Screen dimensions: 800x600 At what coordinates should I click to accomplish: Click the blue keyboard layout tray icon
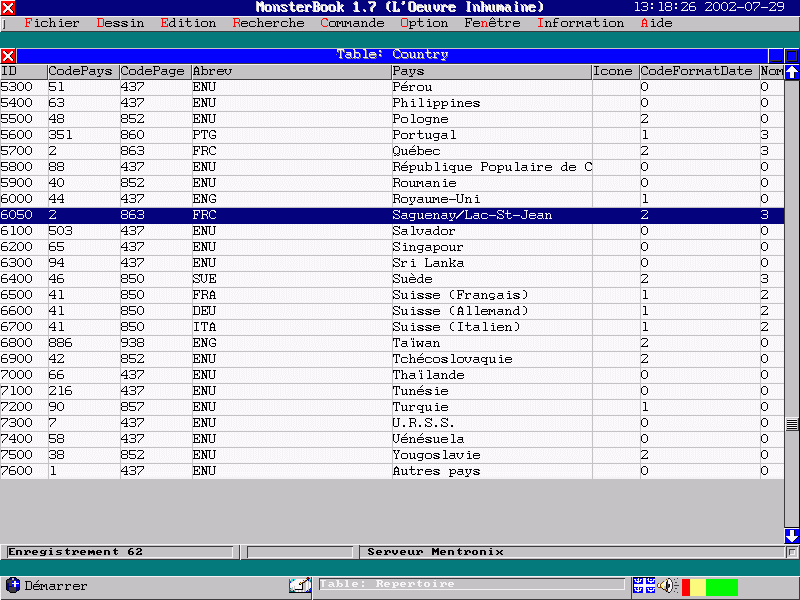point(643,585)
